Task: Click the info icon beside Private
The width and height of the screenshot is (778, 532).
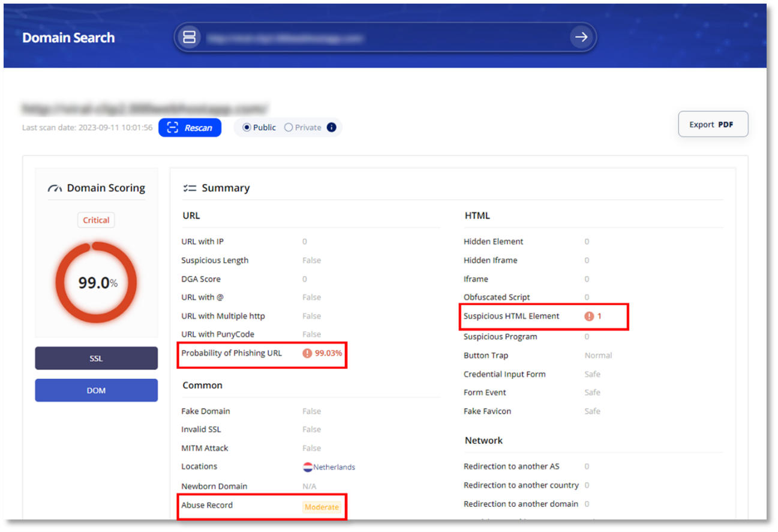Action: pos(331,128)
